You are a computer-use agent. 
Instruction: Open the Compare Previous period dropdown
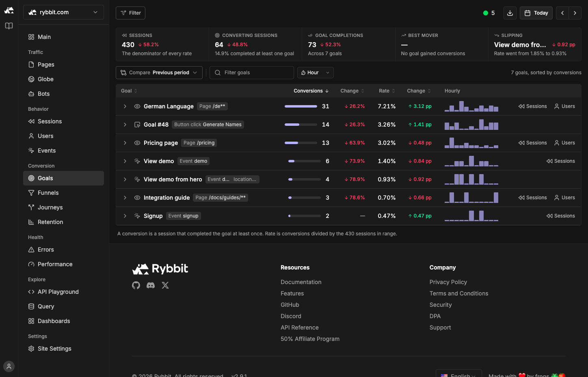point(159,73)
